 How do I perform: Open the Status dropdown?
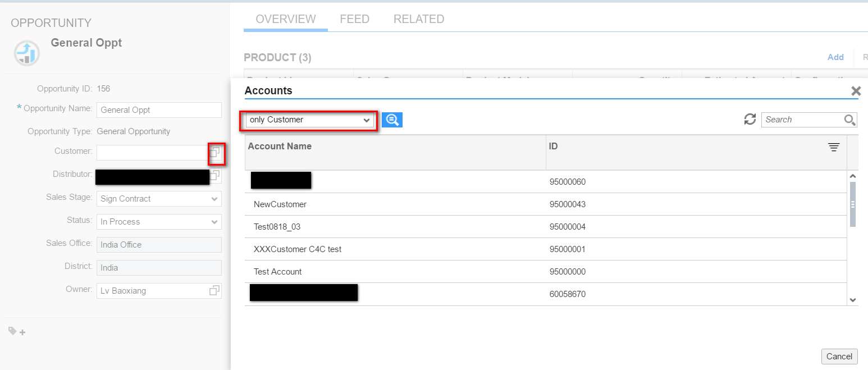(x=159, y=222)
